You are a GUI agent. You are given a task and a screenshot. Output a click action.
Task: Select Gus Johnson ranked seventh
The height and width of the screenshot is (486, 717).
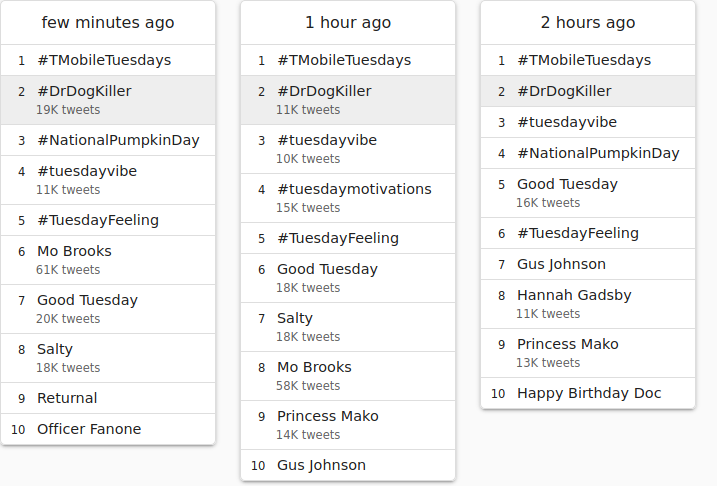tap(588, 264)
